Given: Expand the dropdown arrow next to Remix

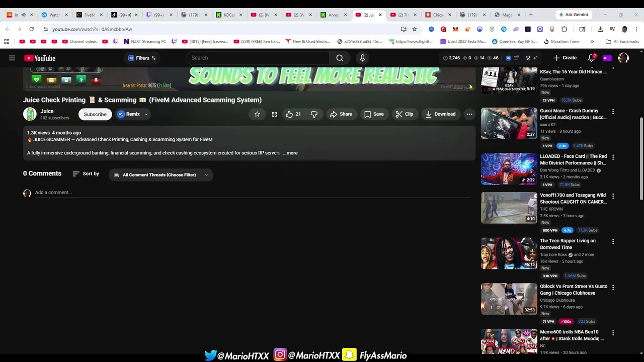Looking at the screenshot, I should [146, 114].
